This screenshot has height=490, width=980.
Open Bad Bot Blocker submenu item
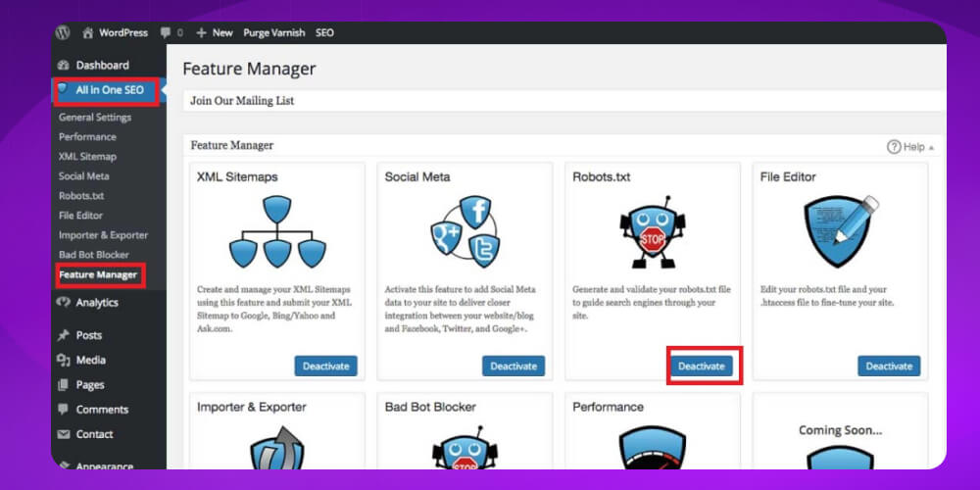point(94,255)
